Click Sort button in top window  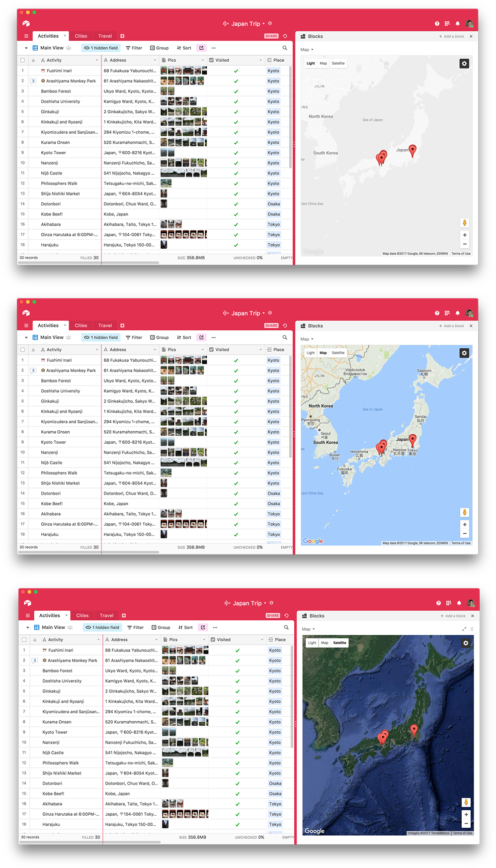point(184,48)
